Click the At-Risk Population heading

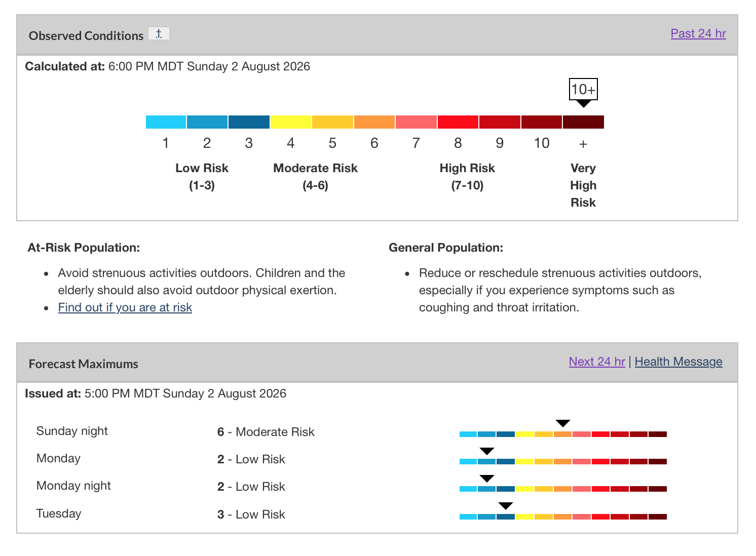[84, 248]
